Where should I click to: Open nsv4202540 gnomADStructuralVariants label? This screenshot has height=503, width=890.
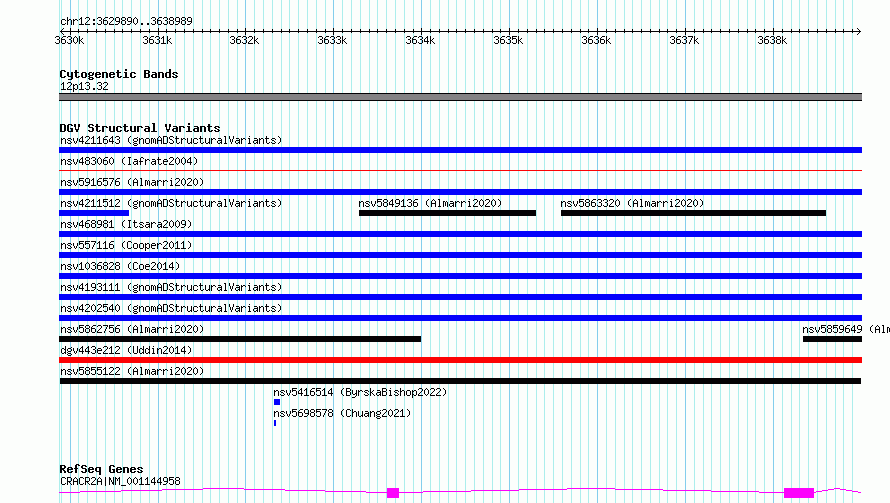coord(171,308)
